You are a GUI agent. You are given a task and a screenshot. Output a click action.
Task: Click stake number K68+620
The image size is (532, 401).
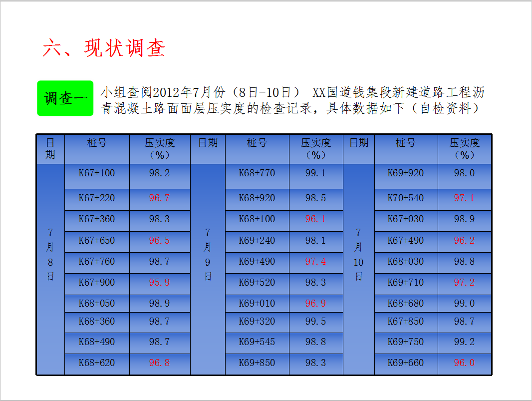tap(97, 363)
